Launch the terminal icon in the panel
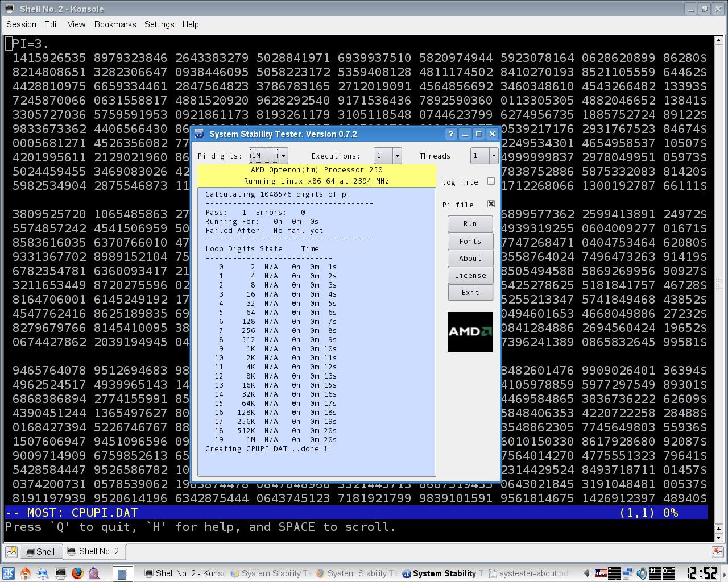The image size is (728, 582). 60,573
